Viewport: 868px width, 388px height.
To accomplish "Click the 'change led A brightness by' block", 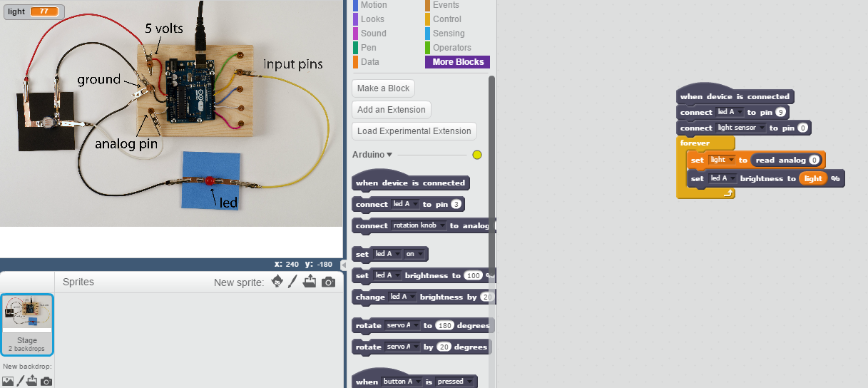I will click(x=424, y=297).
